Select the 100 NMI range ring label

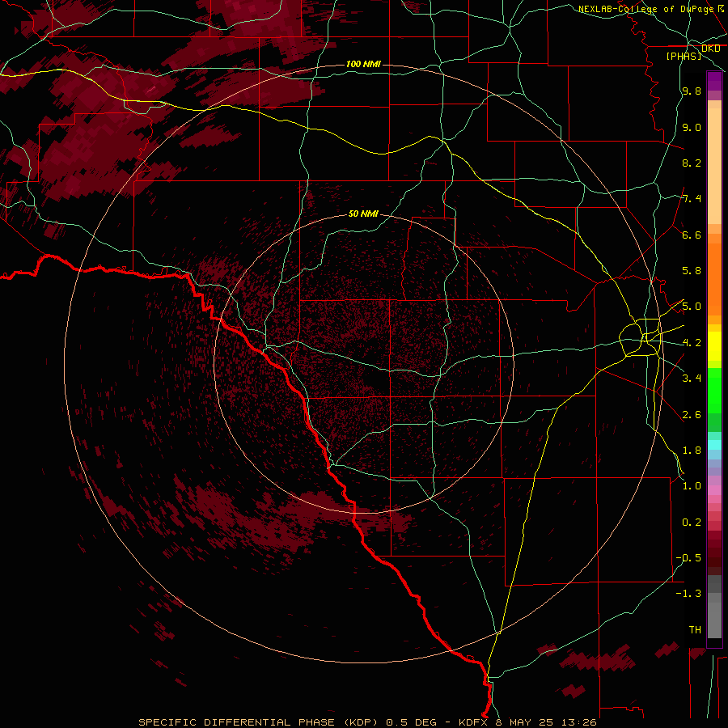click(x=363, y=64)
